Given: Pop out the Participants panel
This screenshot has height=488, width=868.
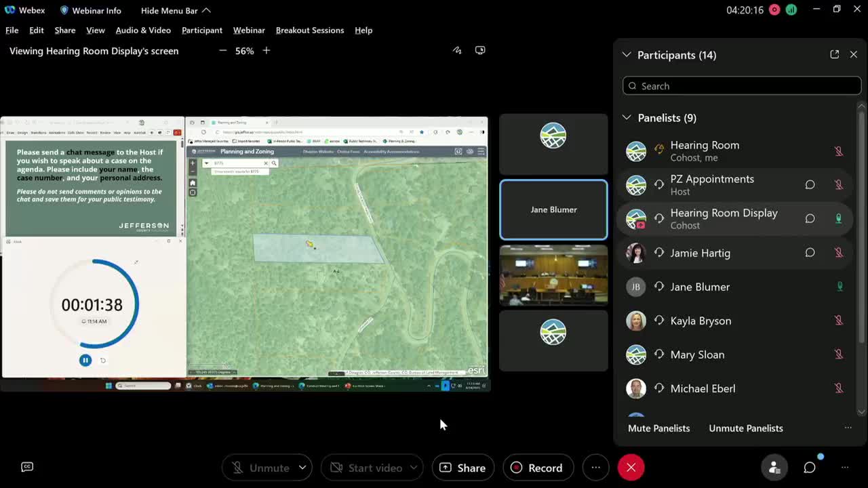Looking at the screenshot, I should click(x=834, y=54).
